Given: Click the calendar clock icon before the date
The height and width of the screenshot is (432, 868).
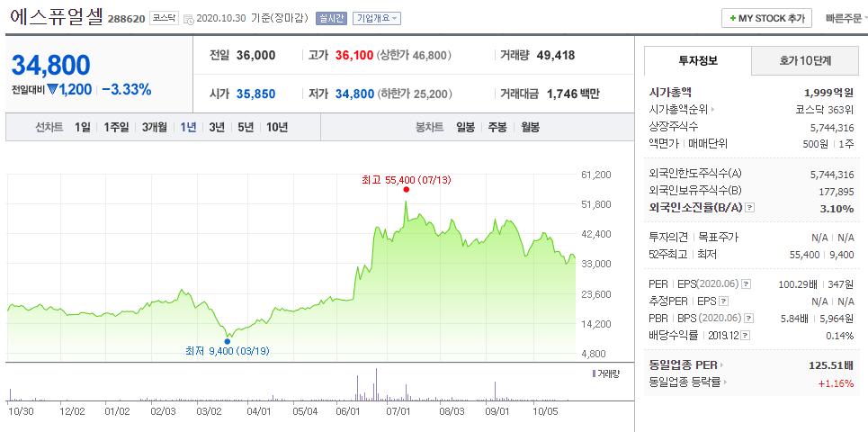Looking at the screenshot, I should click(188, 19).
